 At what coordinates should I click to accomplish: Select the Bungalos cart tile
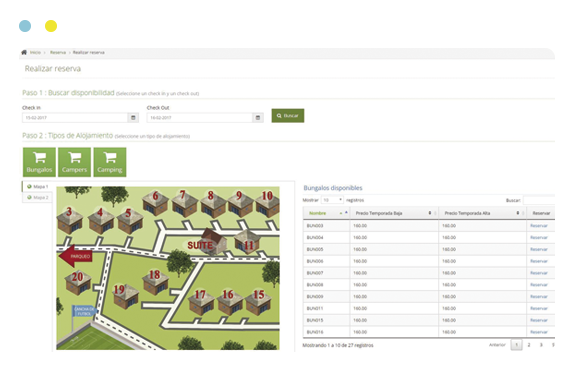[x=39, y=162]
